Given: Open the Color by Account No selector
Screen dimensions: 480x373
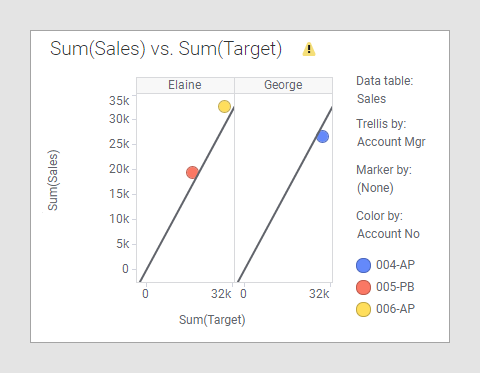Looking at the screenshot, I should pyautogui.click(x=388, y=234).
